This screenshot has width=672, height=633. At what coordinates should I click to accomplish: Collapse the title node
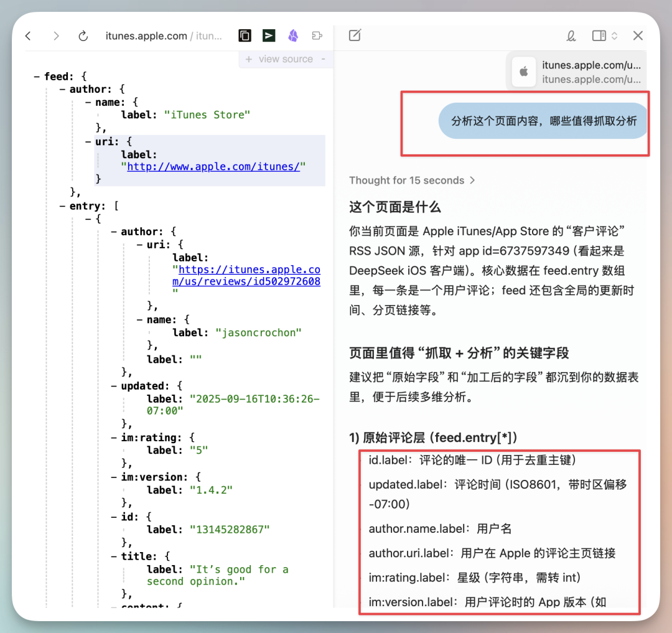(114, 556)
